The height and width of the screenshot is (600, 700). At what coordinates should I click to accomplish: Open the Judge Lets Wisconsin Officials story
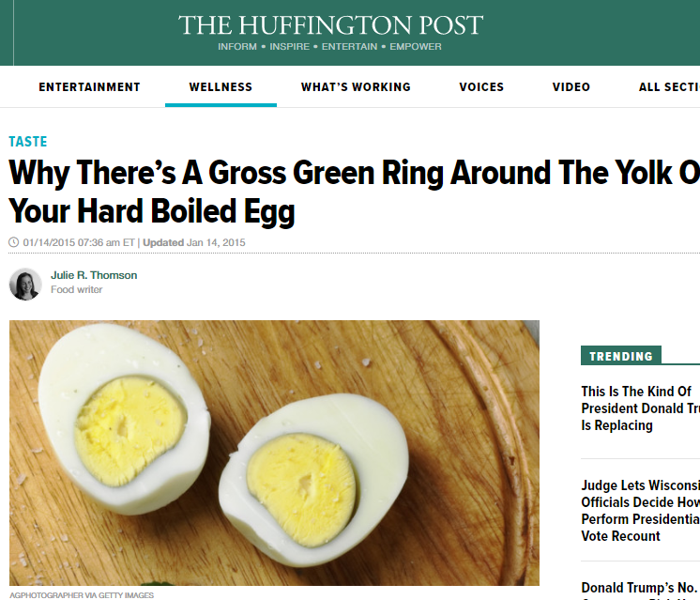[x=640, y=511]
